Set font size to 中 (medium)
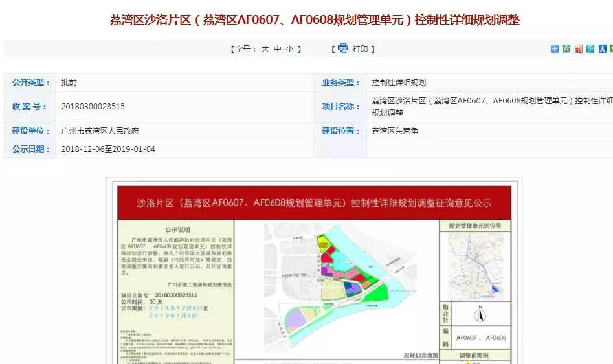 (278, 49)
